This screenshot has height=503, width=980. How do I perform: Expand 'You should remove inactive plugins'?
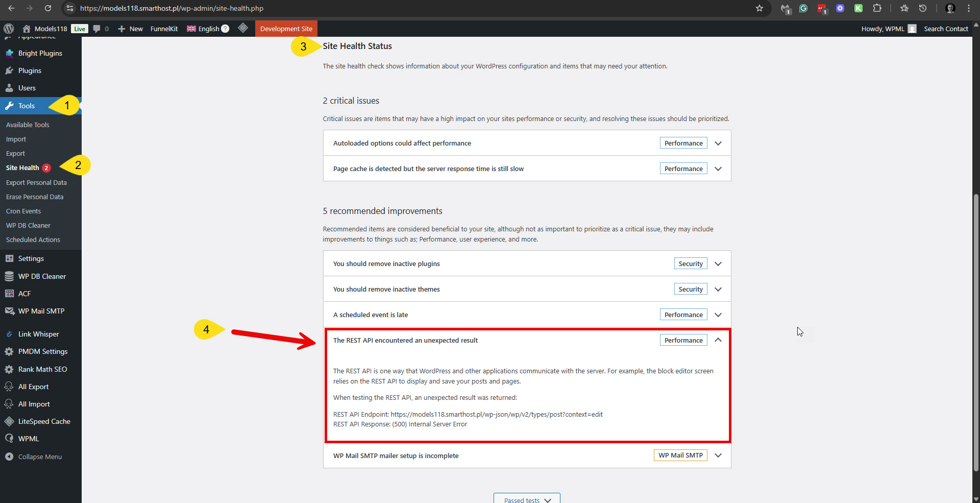tap(527, 264)
